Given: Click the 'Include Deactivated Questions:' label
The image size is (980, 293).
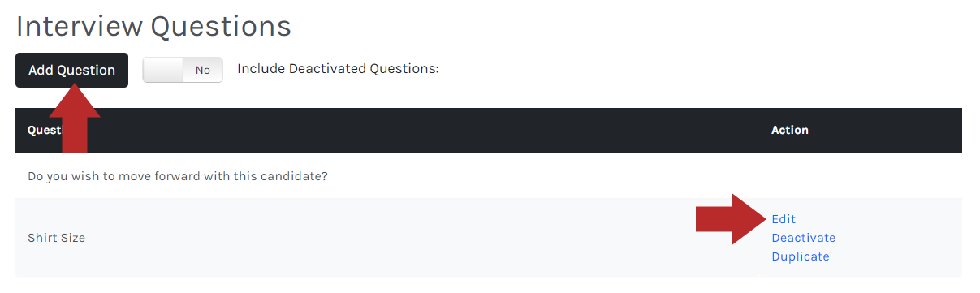Looking at the screenshot, I should pyautogui.click(x=338, y=69).
